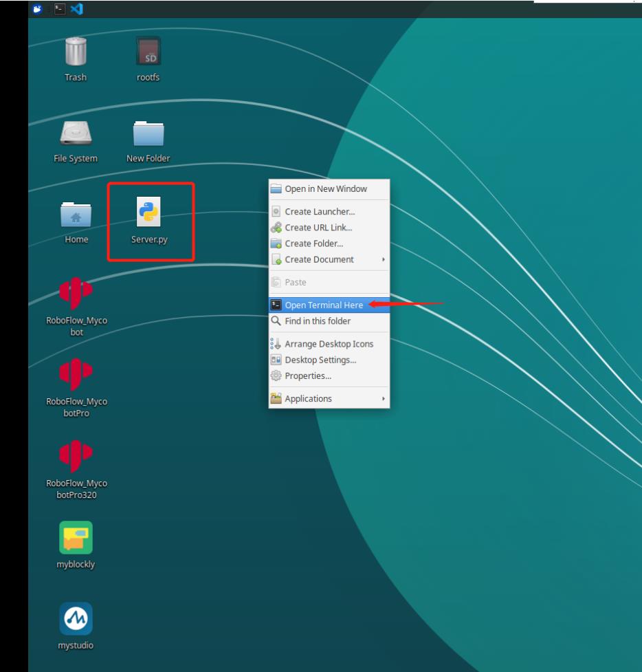
Task: Click the rootfs label text
Action: click(148, 78)
